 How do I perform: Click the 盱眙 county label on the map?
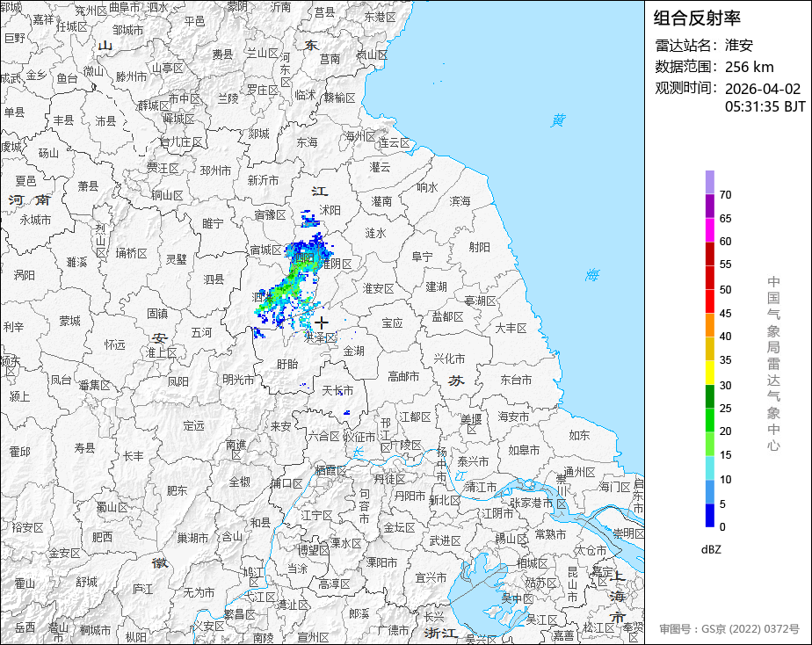(286, 364)
